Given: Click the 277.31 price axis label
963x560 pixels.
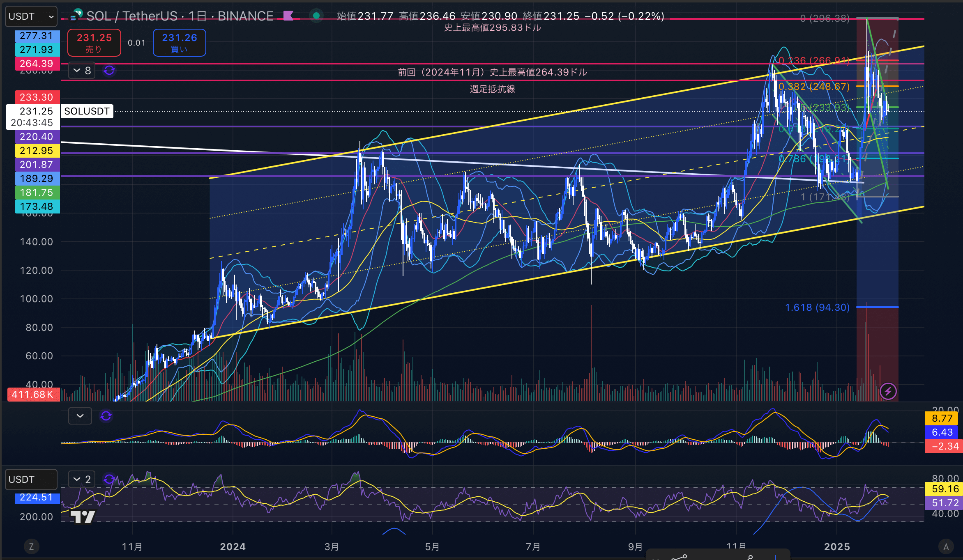Looking at the screenshot, I should point(37,36).
